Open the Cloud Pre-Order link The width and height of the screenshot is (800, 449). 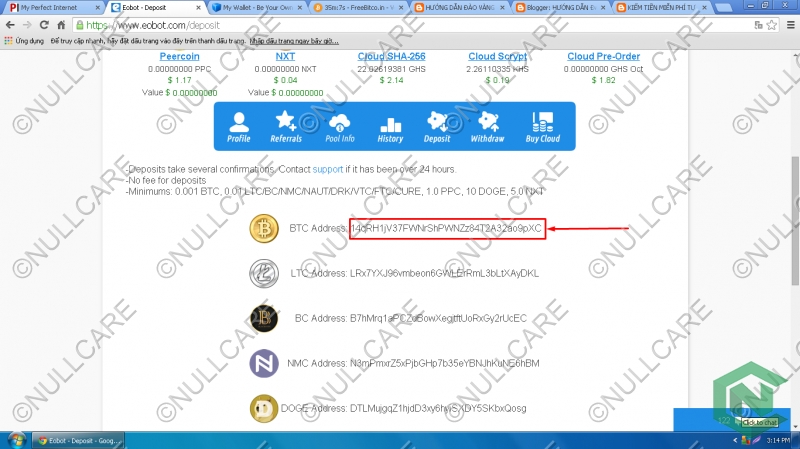coord(604,56)
